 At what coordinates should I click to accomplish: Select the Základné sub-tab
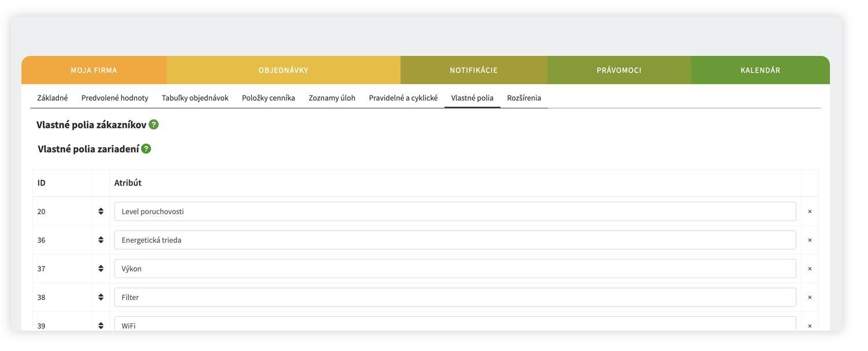pyautogui.click(x=53, y=98)
